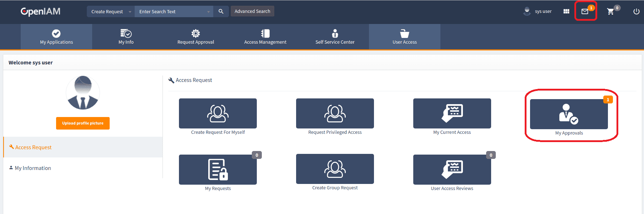Open the My Requests tile

tap(218, 170)
